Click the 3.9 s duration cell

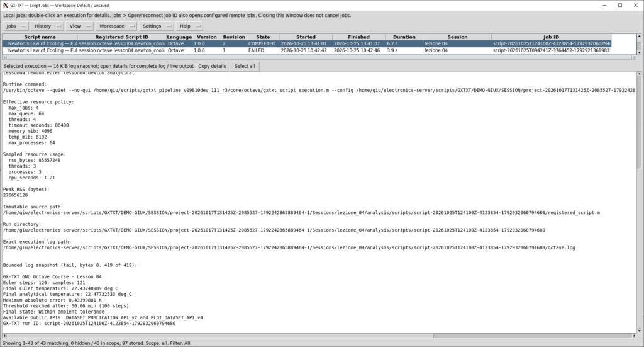click(x=404, y=50)
